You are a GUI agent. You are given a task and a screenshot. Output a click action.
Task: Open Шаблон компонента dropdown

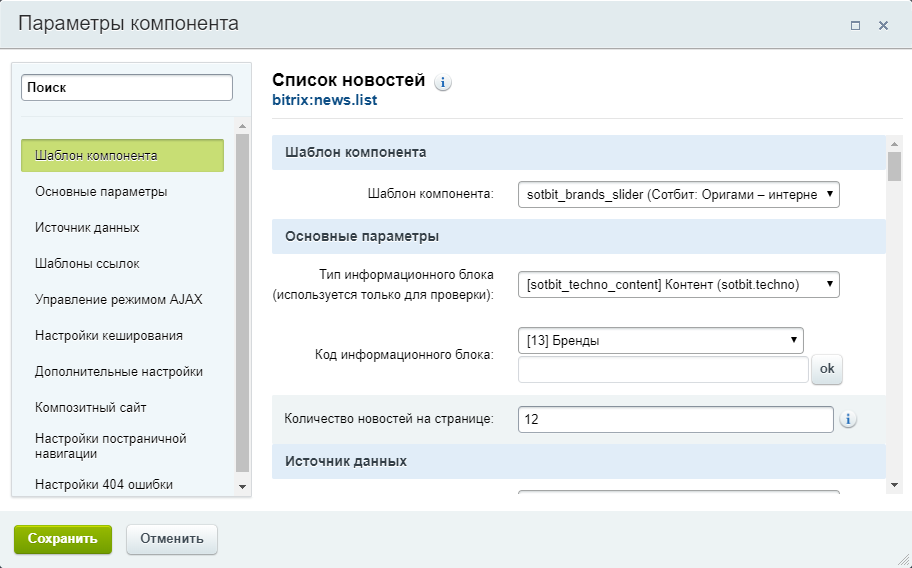coord(678,194)
